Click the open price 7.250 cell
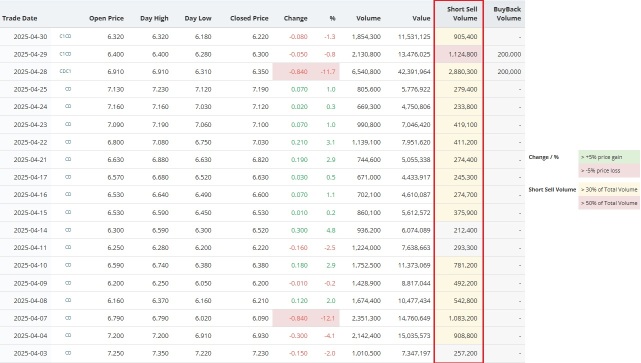 116,353
